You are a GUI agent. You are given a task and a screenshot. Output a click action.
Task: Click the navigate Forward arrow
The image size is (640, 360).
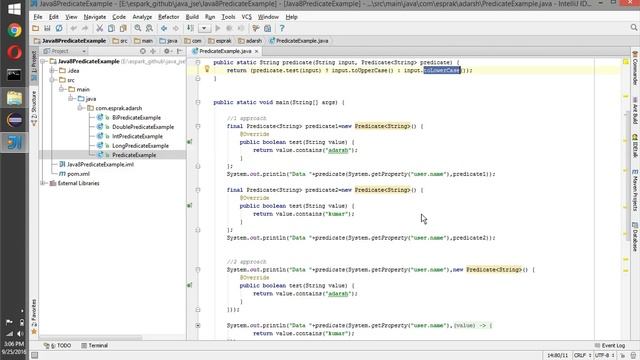(x=176, y=28)
